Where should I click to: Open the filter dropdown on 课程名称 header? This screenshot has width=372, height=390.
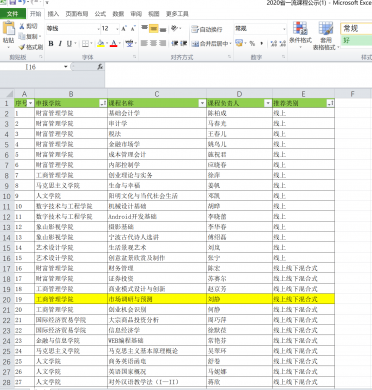(x=202, y=103)
